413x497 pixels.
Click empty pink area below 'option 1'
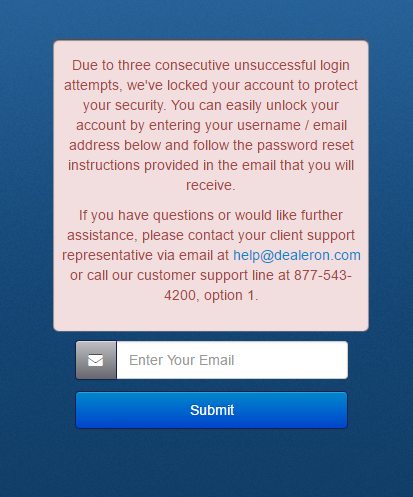[x=211, y=317]
